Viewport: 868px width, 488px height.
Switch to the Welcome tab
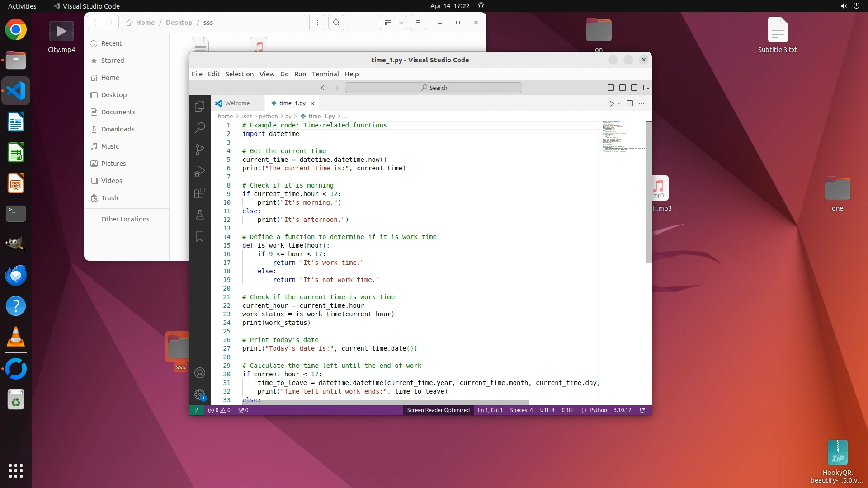[237, 103]
